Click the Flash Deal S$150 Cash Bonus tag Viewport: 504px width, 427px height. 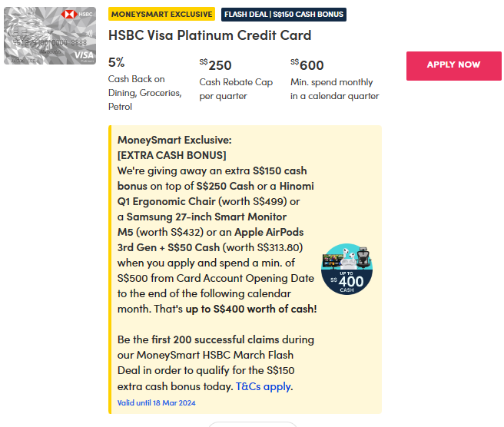coord(283,14)
